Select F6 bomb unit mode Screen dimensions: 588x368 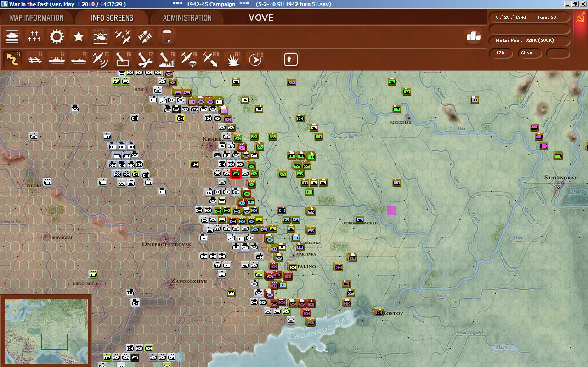[123, 59]
